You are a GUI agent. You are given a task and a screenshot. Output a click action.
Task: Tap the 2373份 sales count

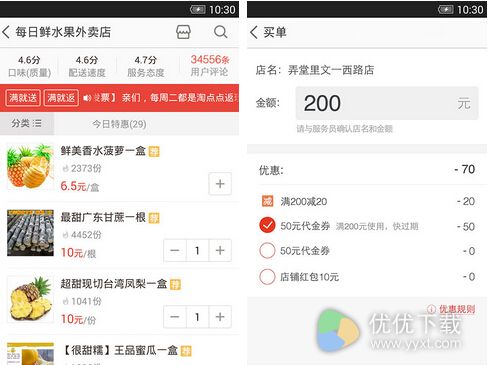(82, 168)
